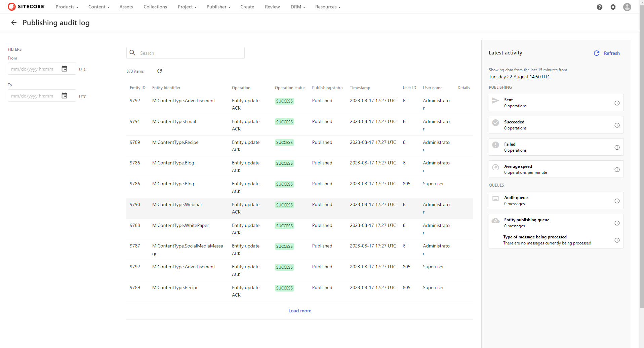This screenshot has height=348, width=644.
Task: Open the To date calendar picker
Action: click(x=64, y=95)
